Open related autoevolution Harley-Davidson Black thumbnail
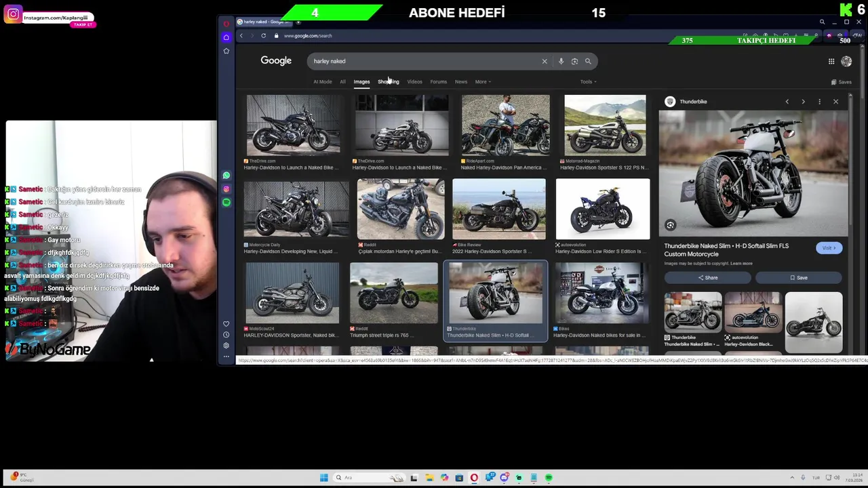 click(753, 312)
